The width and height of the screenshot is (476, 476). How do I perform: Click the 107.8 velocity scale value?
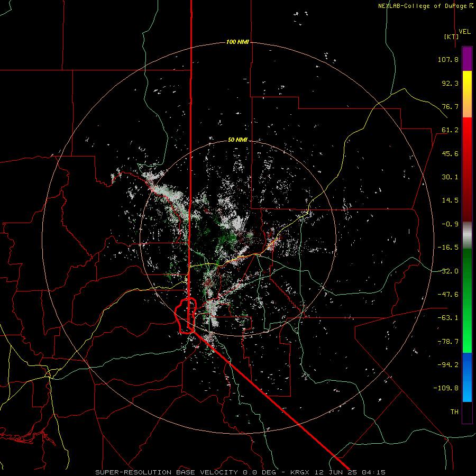[448, 59]
